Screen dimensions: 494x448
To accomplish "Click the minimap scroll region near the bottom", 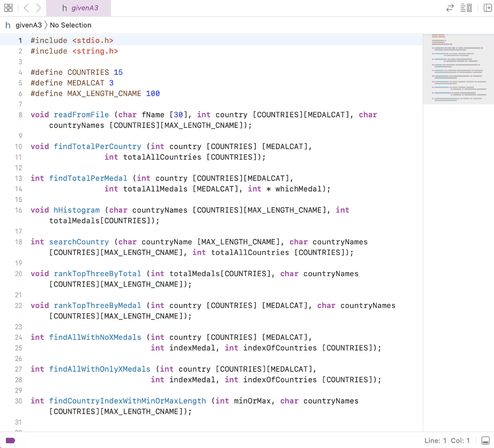I will pyautogui.click(x=458, y=97).
